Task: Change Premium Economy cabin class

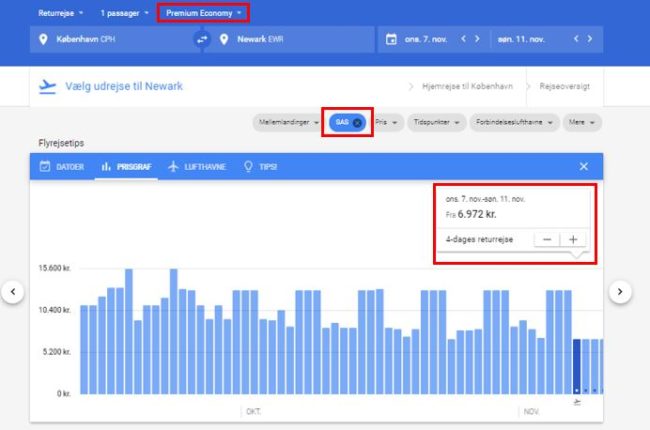Action: 203,14
